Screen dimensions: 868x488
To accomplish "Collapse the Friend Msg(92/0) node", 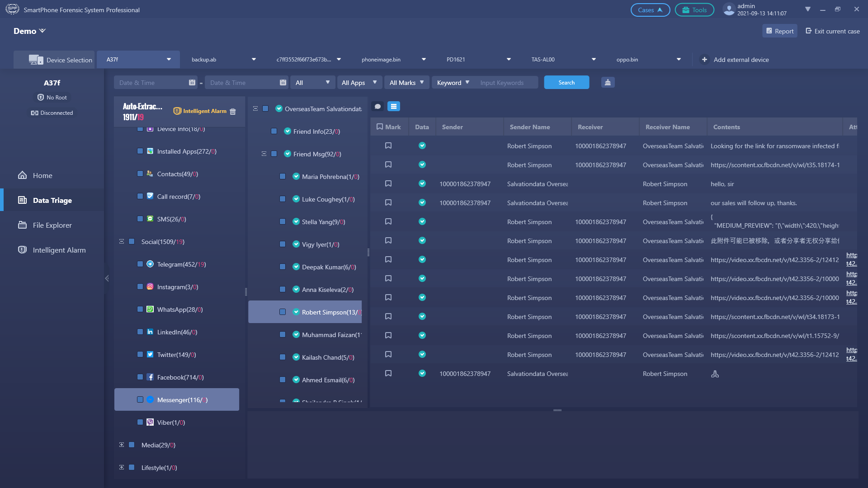I will tap(264, 154).
